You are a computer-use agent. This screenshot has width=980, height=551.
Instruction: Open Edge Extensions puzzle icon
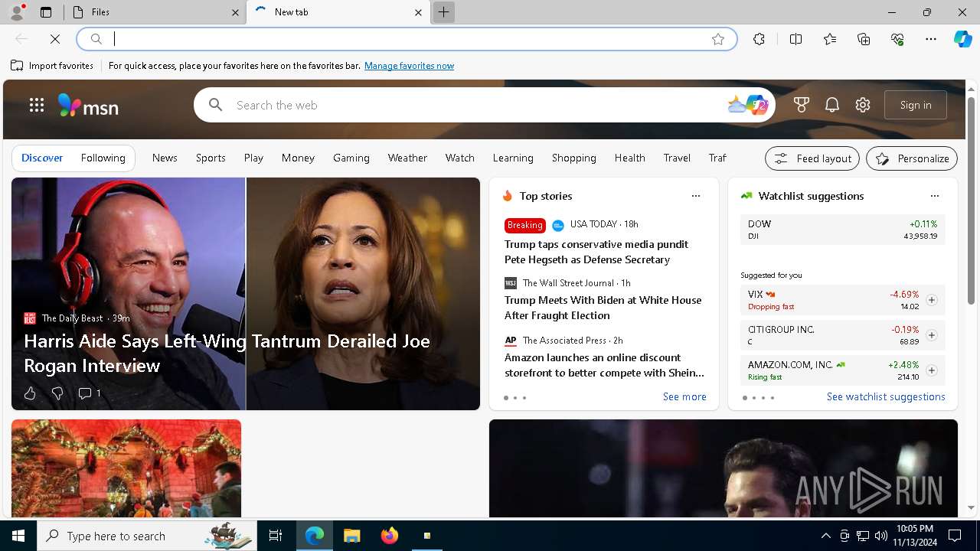759,39
